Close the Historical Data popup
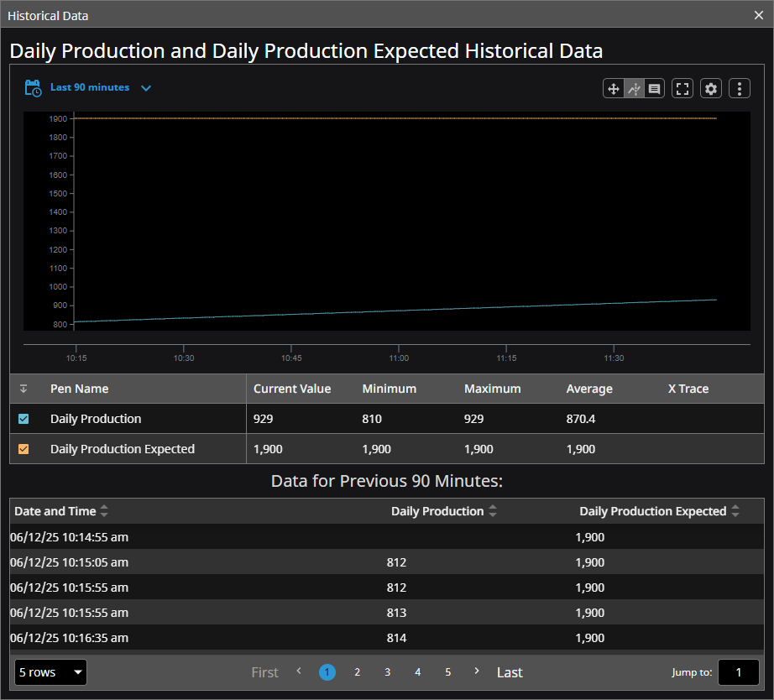Screen dimensions: 774x700 click(759, 15)
